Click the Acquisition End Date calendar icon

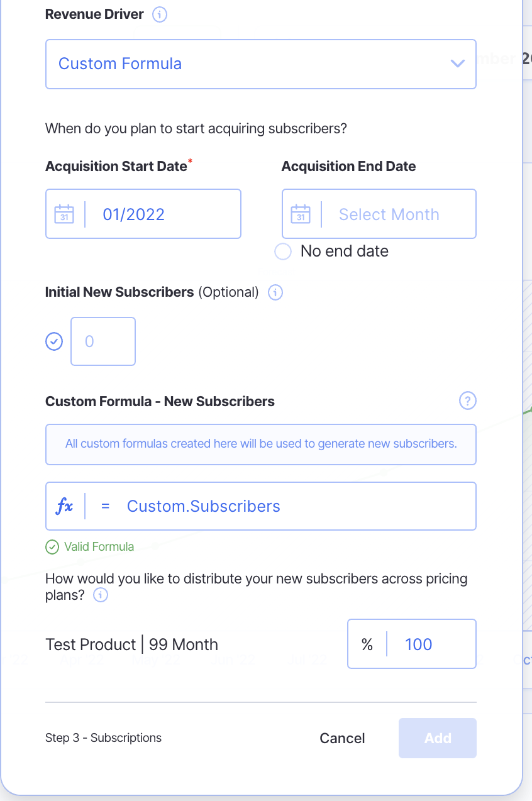pyautogui.click(x=301, y=214)
